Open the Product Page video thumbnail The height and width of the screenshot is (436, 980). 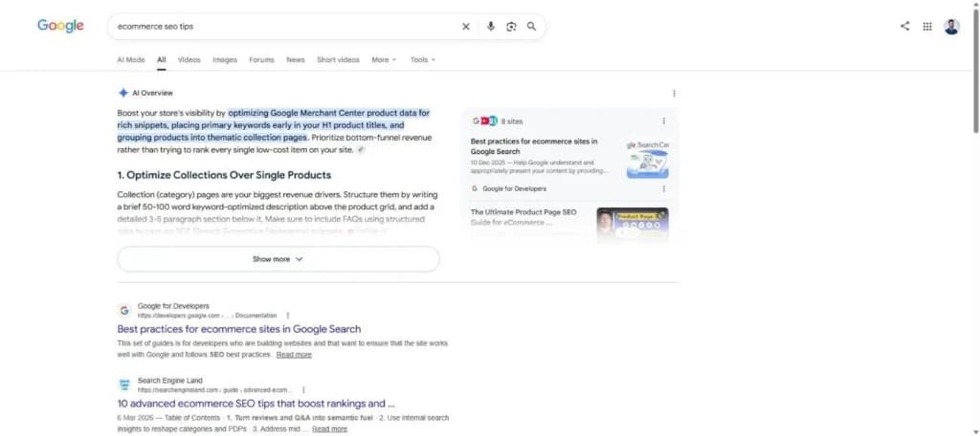click(x=633, y=225)
